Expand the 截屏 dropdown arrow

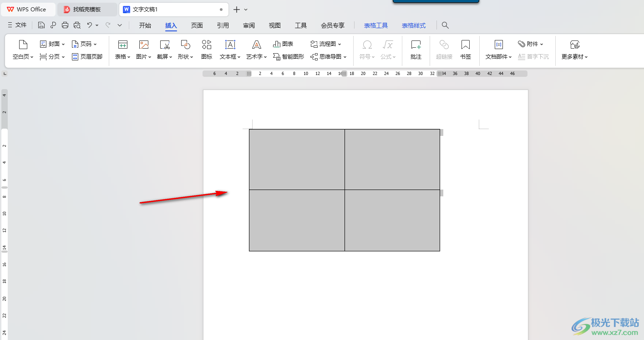pyautogui.click(x=171, y=57)
